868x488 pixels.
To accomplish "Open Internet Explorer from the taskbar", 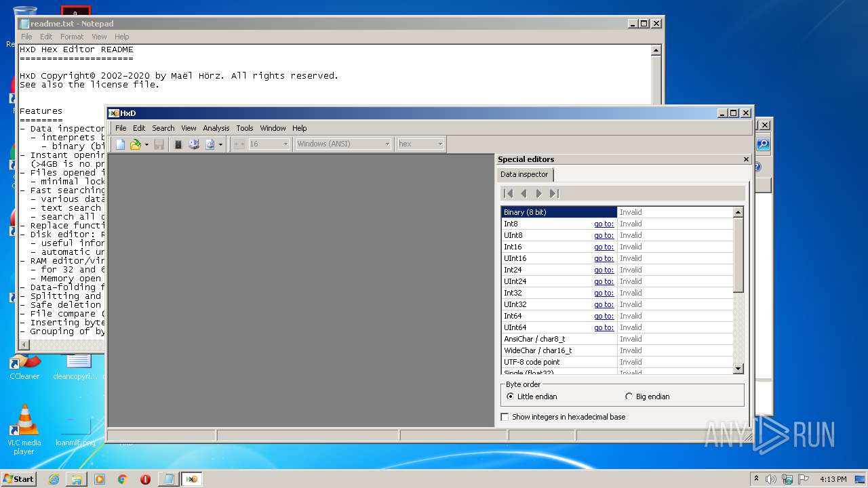I will [x=54, y=479].
